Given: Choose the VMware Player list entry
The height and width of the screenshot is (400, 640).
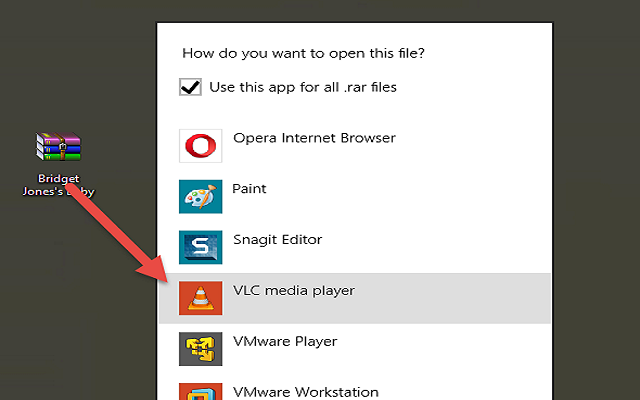Looking at the screenshot, I should click(x=284, y=342).
